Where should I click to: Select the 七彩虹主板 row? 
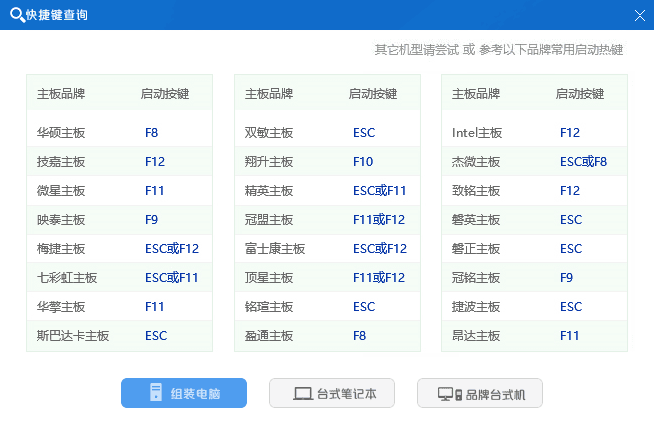(x=119, y=278)
